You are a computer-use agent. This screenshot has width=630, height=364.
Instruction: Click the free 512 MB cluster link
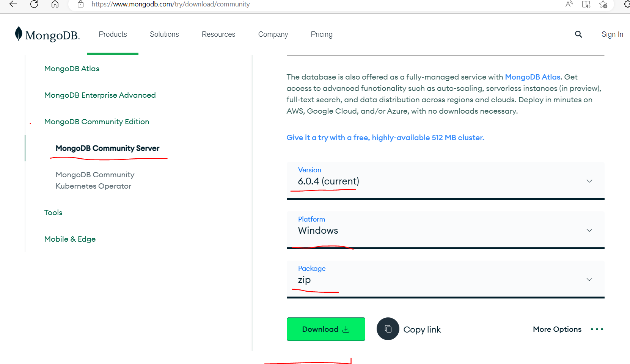click(385, 137)
